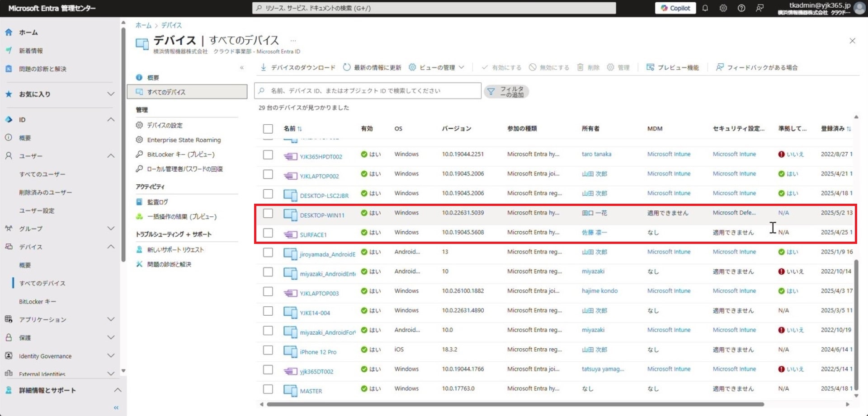
Task: Click the 新着情報 icon in sidebar
Action: pos(9,51)
